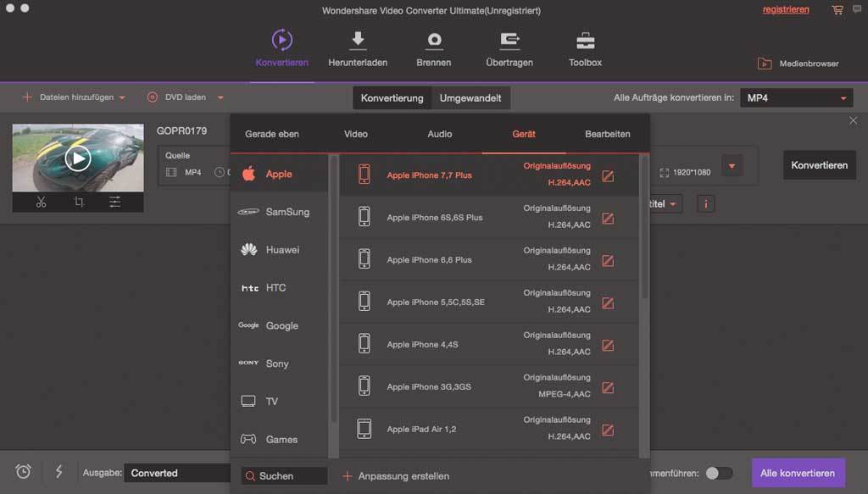Open effects adjustment sliders icon
Image resolution: width=868 pixels, height=494 pixels.
114,202
